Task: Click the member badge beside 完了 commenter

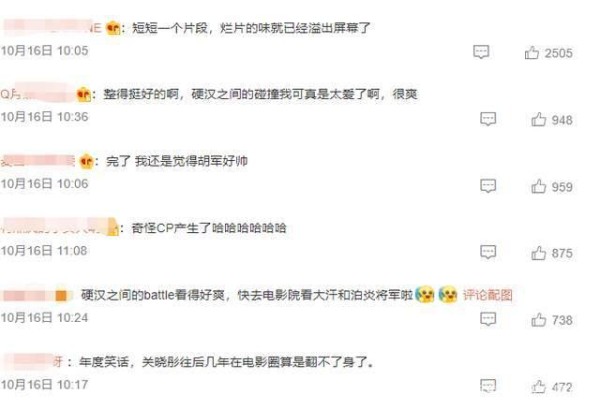Action: click(86, 161)
